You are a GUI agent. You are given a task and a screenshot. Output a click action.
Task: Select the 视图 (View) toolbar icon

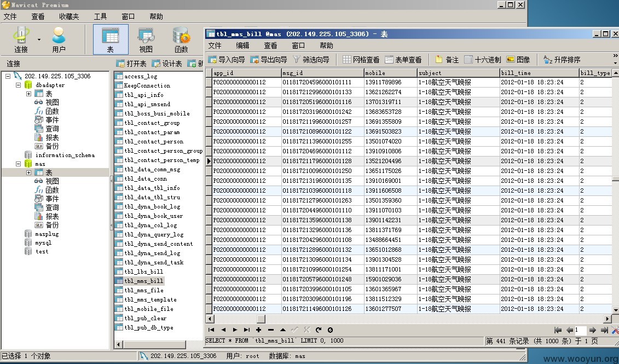coord(146,39)
